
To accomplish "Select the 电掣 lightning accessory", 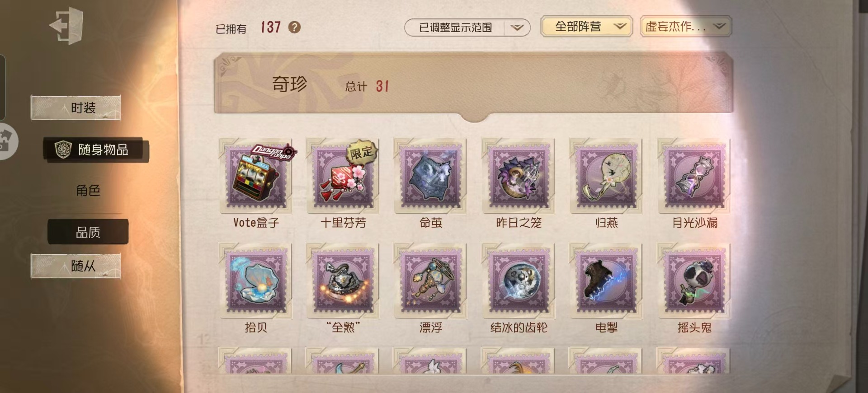I will click(x=606, y=281).
